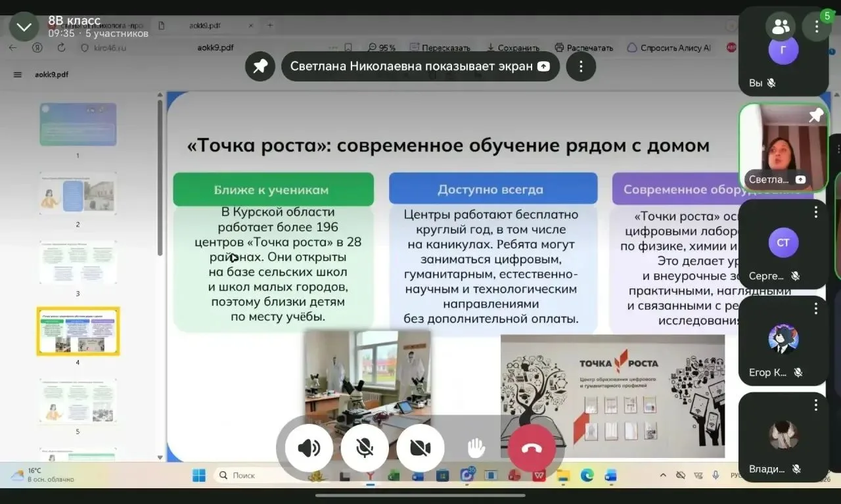Open Microsoft Edge from the taskbar
Screen dimensions: 841x504
587,475
